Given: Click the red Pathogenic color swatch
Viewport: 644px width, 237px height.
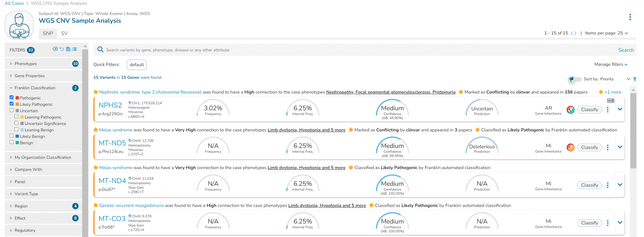Looking at the screenshot, I should pos(17,98).
